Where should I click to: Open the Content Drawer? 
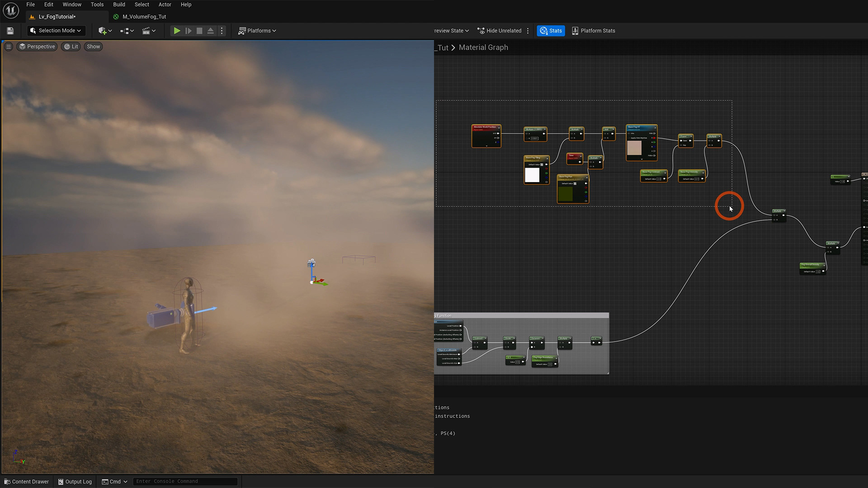27,482
